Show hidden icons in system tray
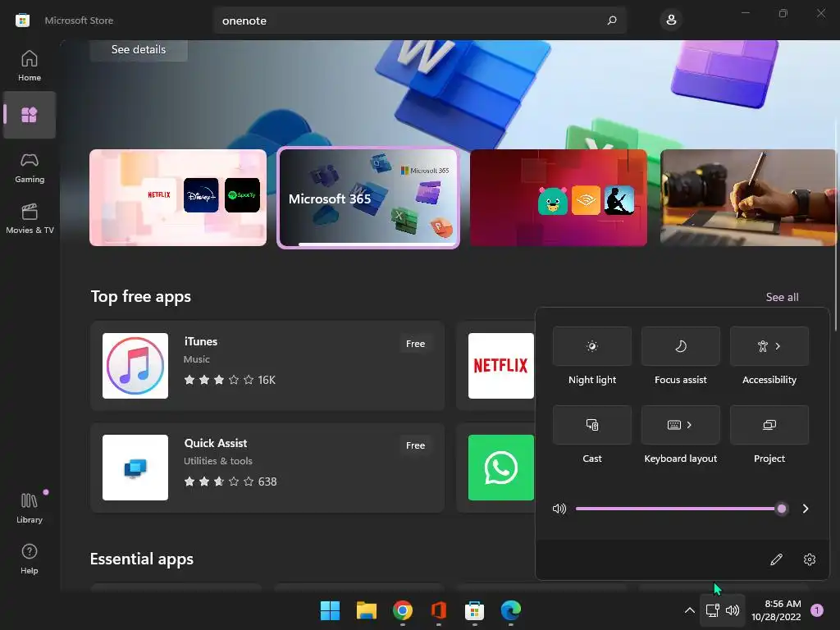 coord(690,610)
